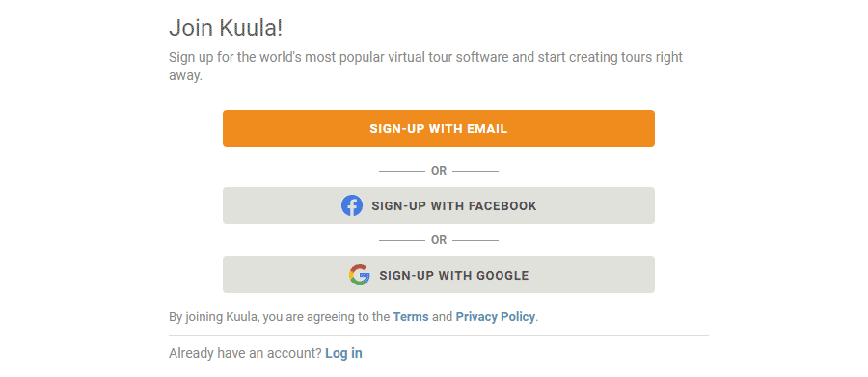Select the Sign-up with Facebook button
Image resolution: width=868 pixels, height=377 pixels.
pyautogui.click(x=439, y=205)
